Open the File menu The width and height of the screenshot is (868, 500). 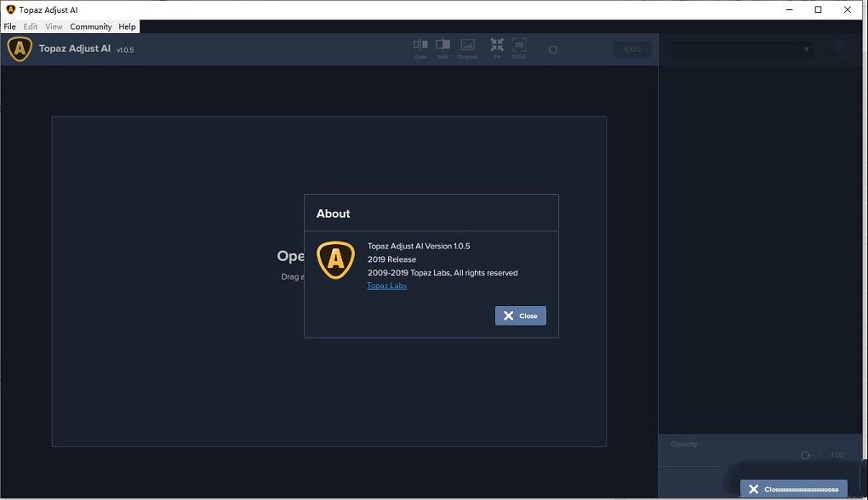pos(10,26)
